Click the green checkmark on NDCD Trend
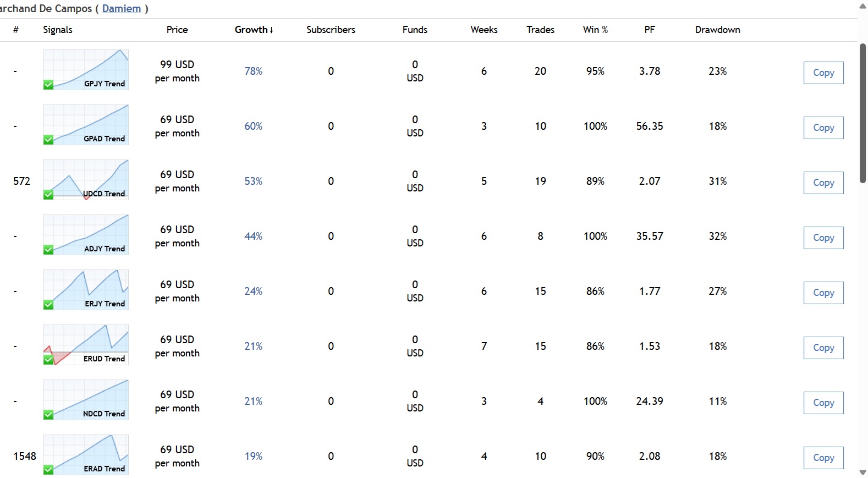Image resolution: width=868 pixels, height=478 pixels. [48, 415]
